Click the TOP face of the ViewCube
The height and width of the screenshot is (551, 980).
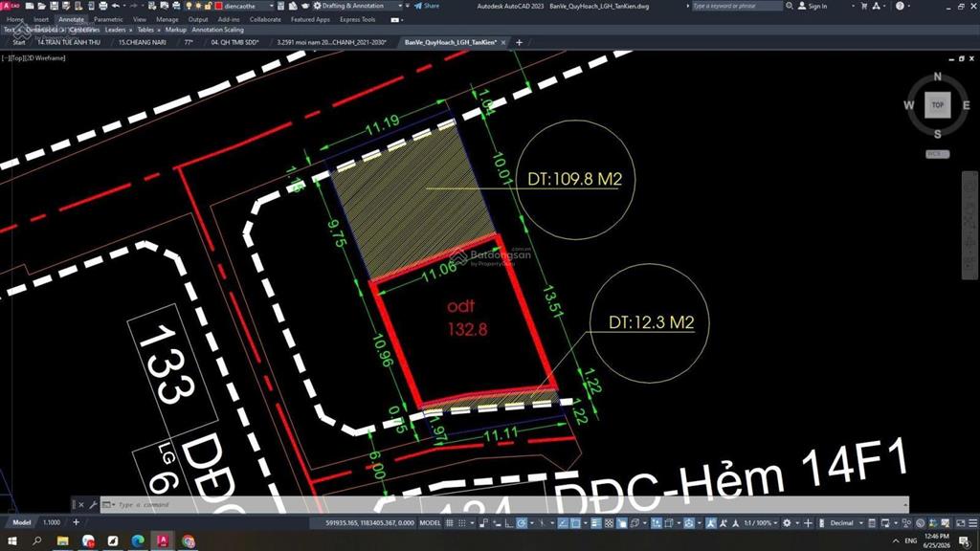[938, 105]
